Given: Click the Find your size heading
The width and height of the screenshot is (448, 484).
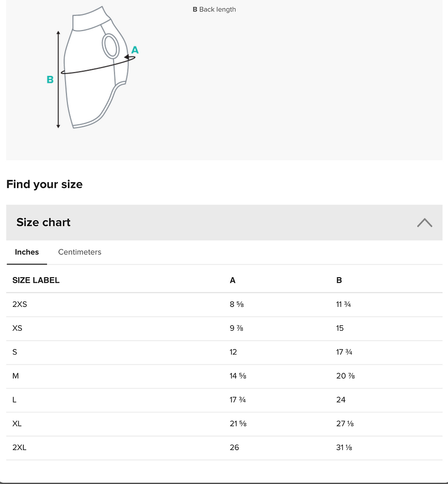Looking at the screenshot, I should (x=44, y=184).
